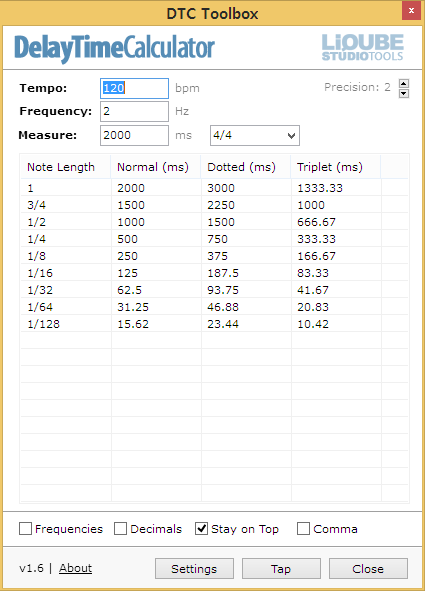Viewport: 425px width, 591px height.
Task: Click the 166.67 triplet value
Action: tap(316, 256)
